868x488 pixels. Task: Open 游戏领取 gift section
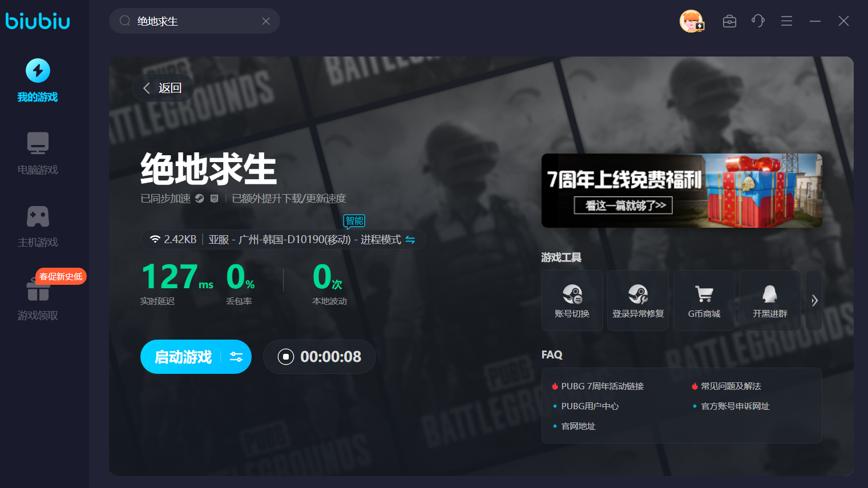tap(38, 299)
